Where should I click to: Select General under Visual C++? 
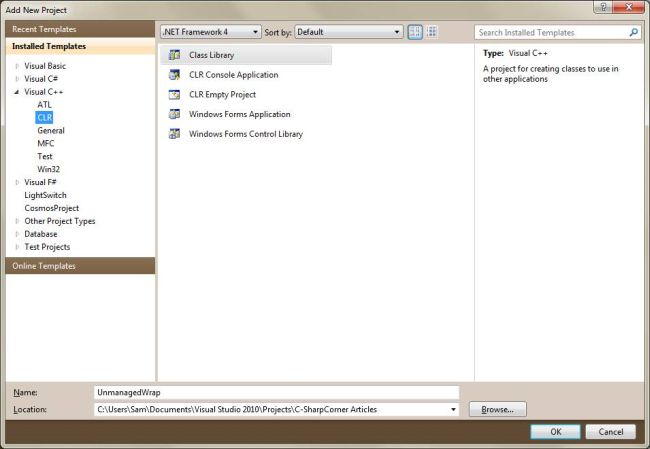pos(51,130)
